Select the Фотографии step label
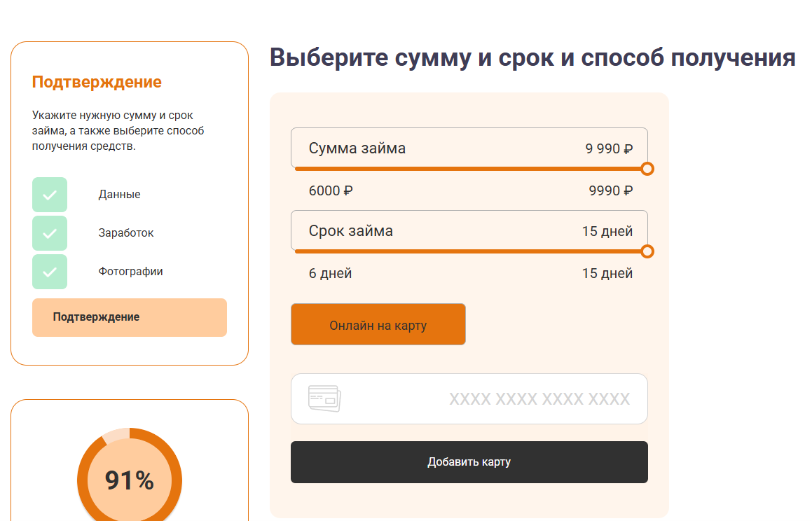The image size is (812, 521). tap(130, 272)
